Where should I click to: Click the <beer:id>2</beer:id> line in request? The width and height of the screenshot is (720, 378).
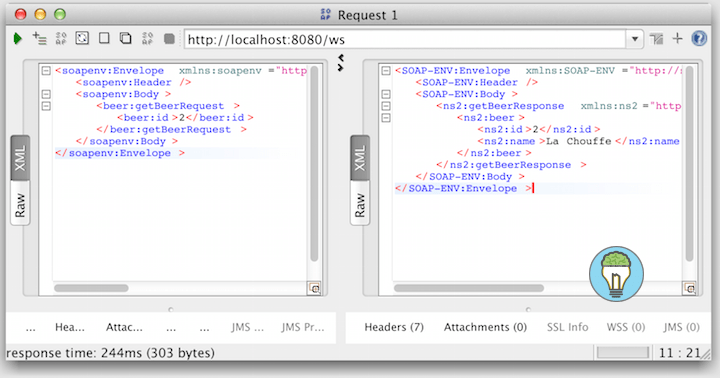pyautogui.click(x=186, y=118)
